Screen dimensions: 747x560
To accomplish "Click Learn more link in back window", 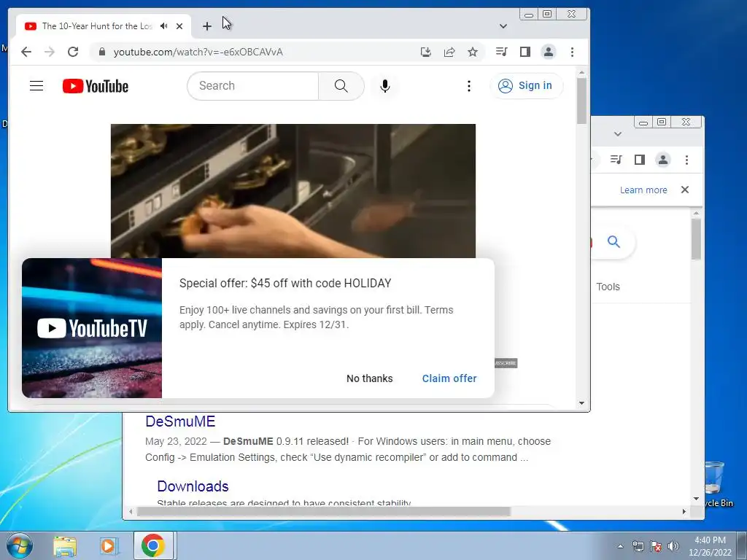I will 643,190.
